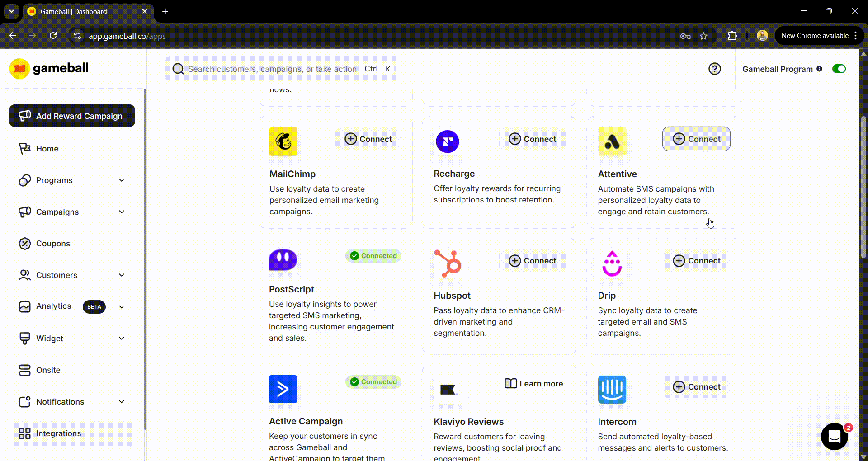This screenshot has width=868, height=461.
Task: Click the Drip logo icon
Action: (612, 263)
